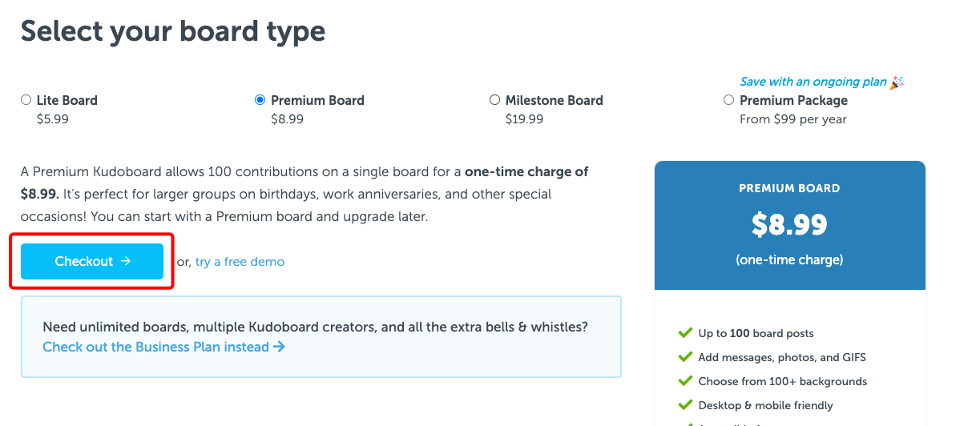Open the try a free demo link
The width and height of the screenshot is (980, 426).
pos(240,262)
